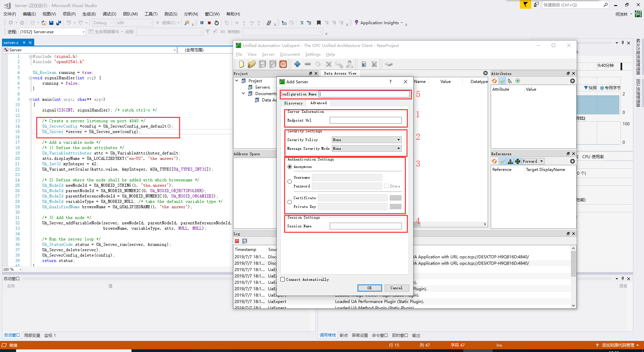The width and height of the screenshot is (644, 352).
Task: Click the wrench server-properties icon in UaExpert
Action: pyautogui.click(x=339, y=64)
